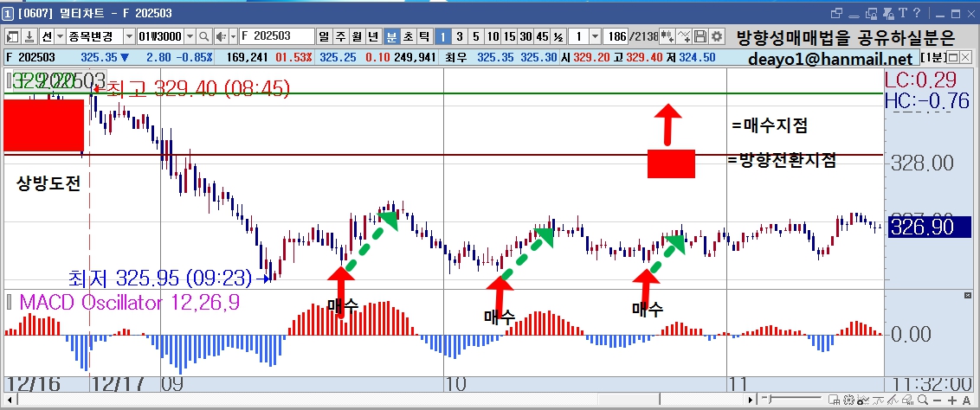Image resolution: width=980 pixels, height=410 pixels.
Task: Click scroll right arrow on horizontal scrollbar
Action: coord(750,400)
